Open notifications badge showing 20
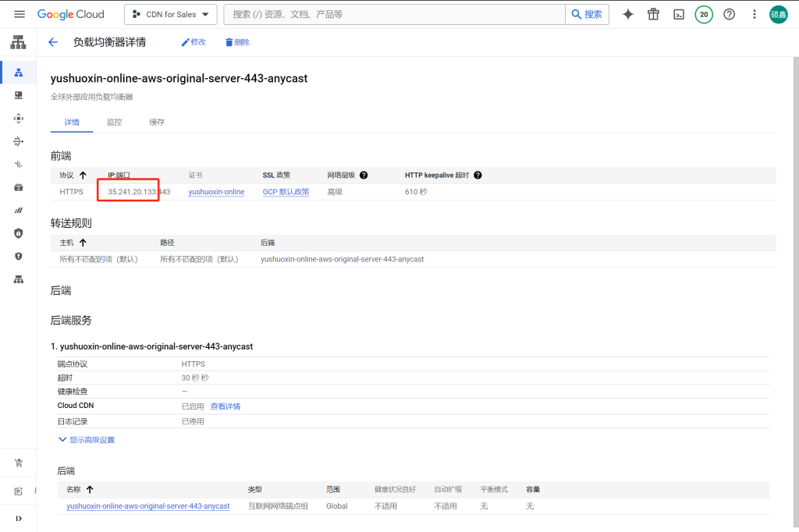This screenshot has width=799, height=532. click(x=704, y=14)
